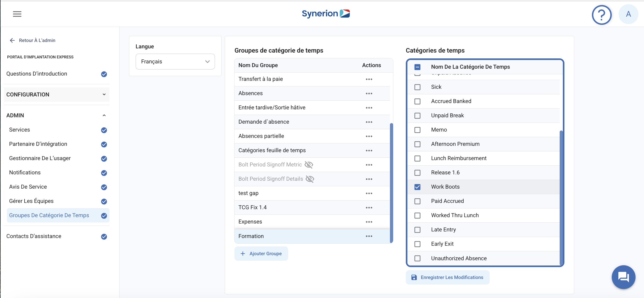Select the Formation group row
This screenshot has height=298, width=644.
pos(312,236)
